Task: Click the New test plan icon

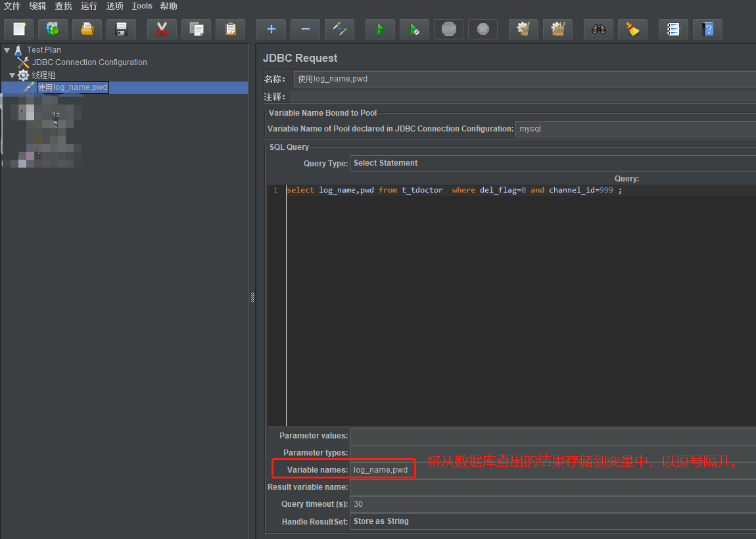Action: click(x=18, y=29)
